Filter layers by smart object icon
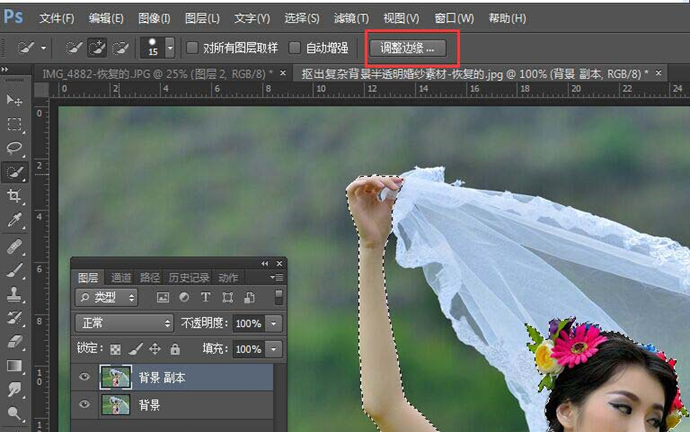This screenshot has width=690, height=432. 249,297
